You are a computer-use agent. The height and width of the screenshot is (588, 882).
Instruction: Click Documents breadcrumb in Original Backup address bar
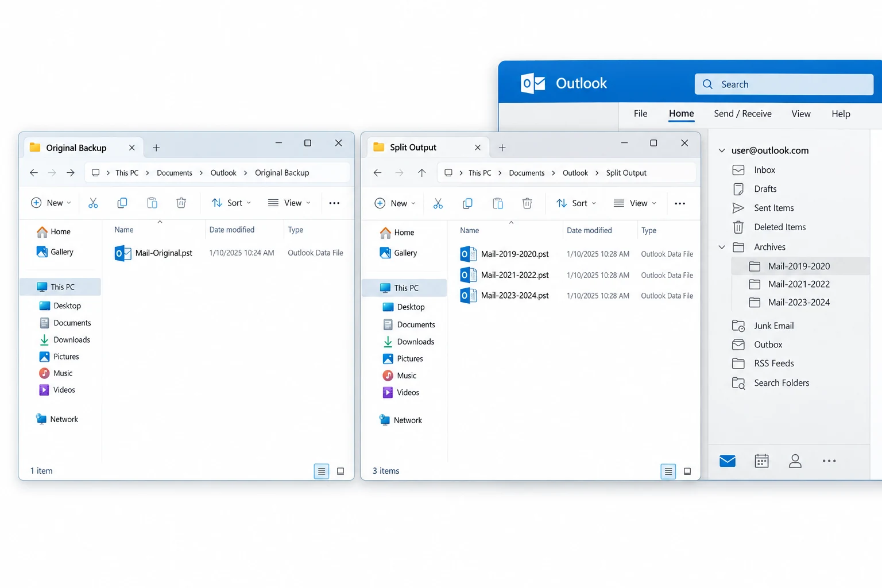(175, 173)
